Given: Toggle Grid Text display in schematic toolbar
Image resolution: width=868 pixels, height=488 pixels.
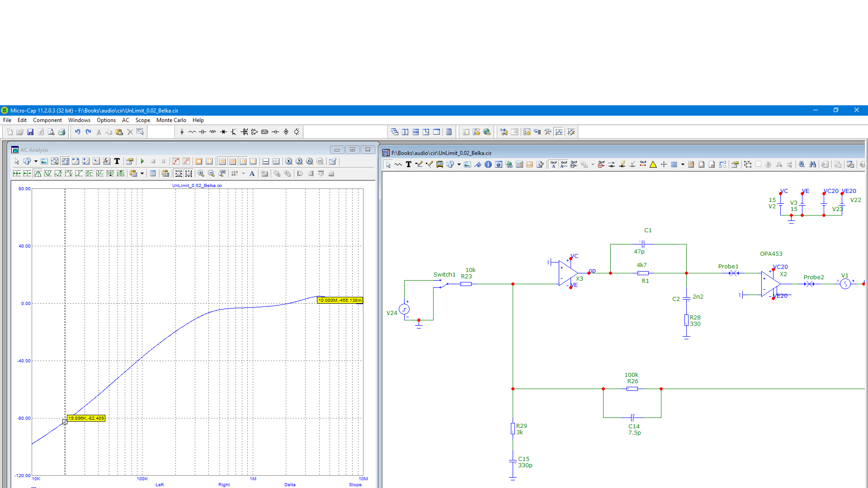Looking at the screenshot, I should tap(554, 164).
